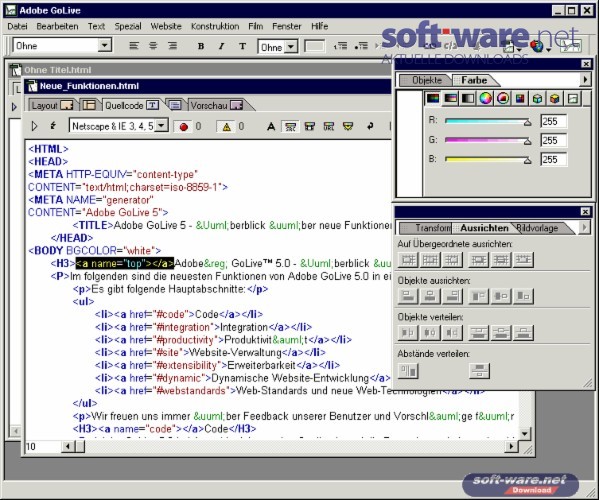
Task: Open the Spezial menu
Action: [128, 26]
